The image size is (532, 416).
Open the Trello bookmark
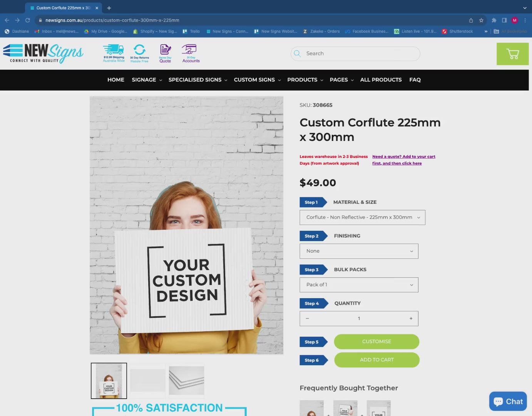(x=191, y=31)
